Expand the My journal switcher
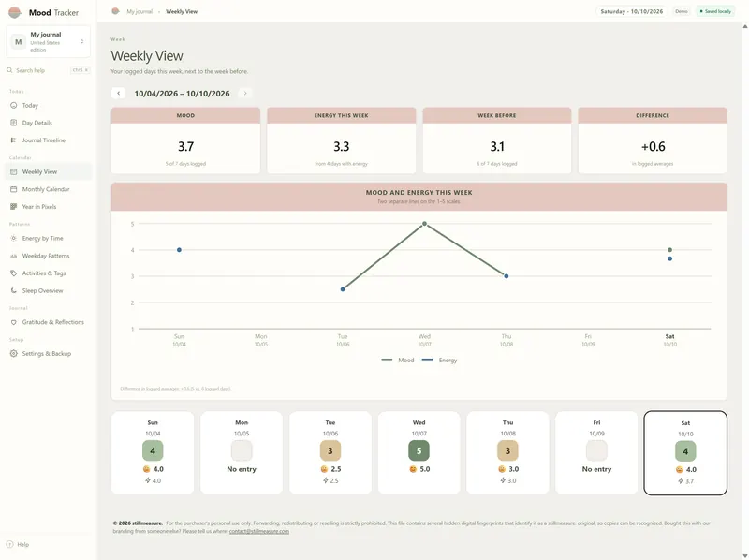Viewport: 749px width, 560px height. [x=49, y=41]
